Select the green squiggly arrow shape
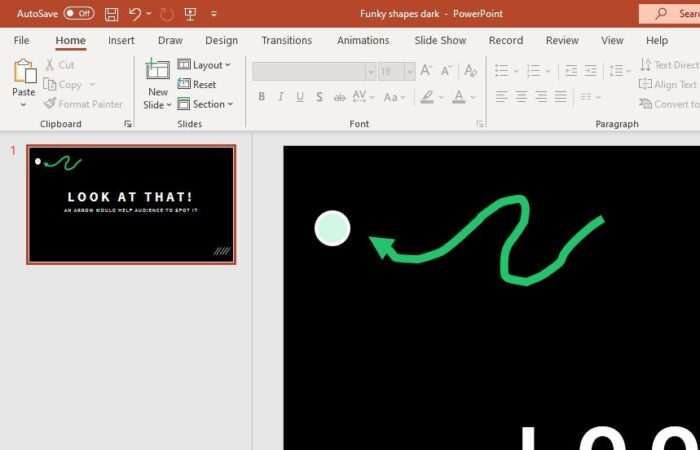The image size is (700, 450). click(x=486, y=240)
